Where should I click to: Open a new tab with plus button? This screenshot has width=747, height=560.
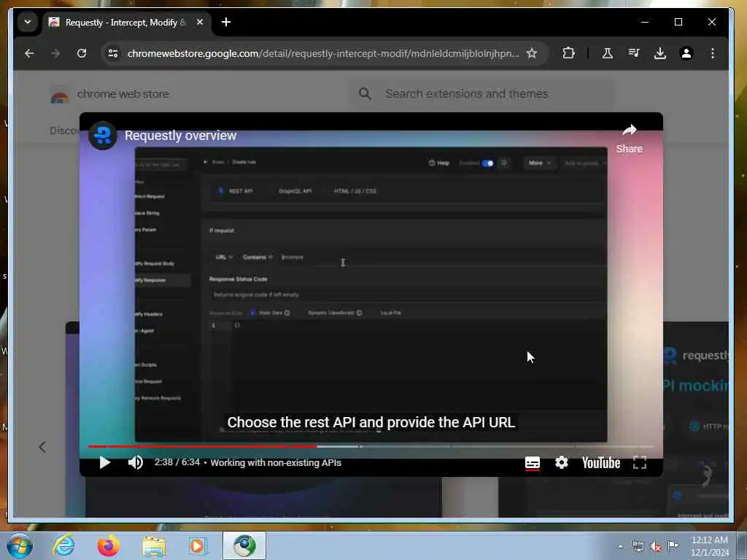(x=226, y=23)
